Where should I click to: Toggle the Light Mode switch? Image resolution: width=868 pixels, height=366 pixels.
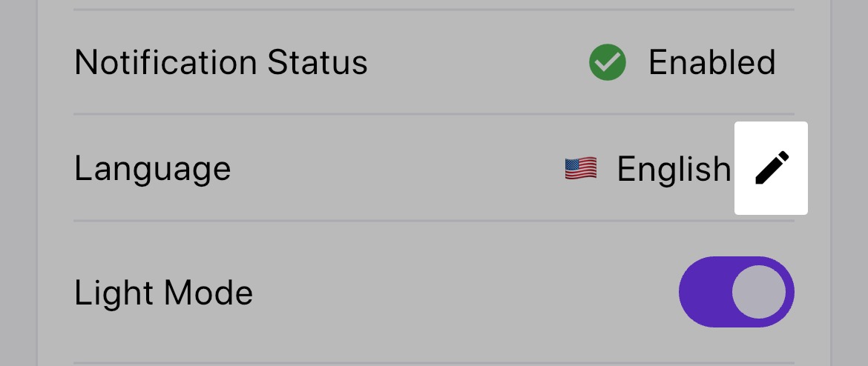pyautogui.click(x=736, y=292)
